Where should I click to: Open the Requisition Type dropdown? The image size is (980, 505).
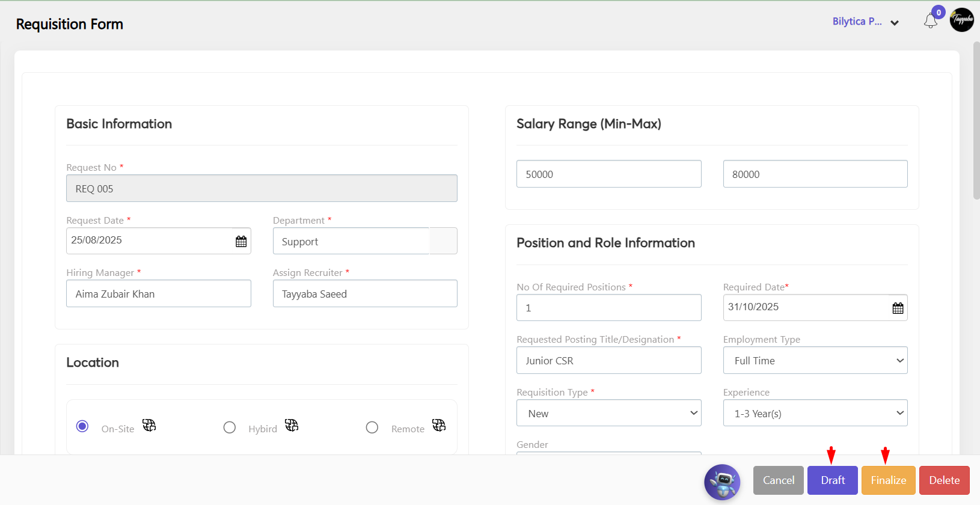609,413
